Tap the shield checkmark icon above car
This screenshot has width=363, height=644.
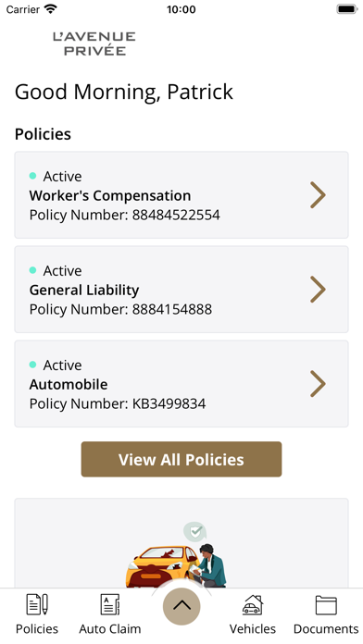click(x=194, y=532)
